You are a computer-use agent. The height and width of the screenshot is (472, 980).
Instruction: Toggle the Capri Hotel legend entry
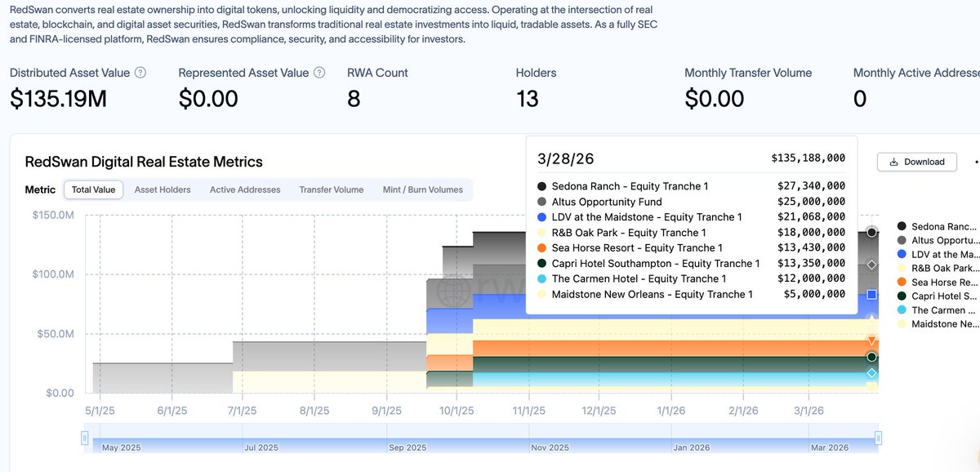tap(937, 296)
